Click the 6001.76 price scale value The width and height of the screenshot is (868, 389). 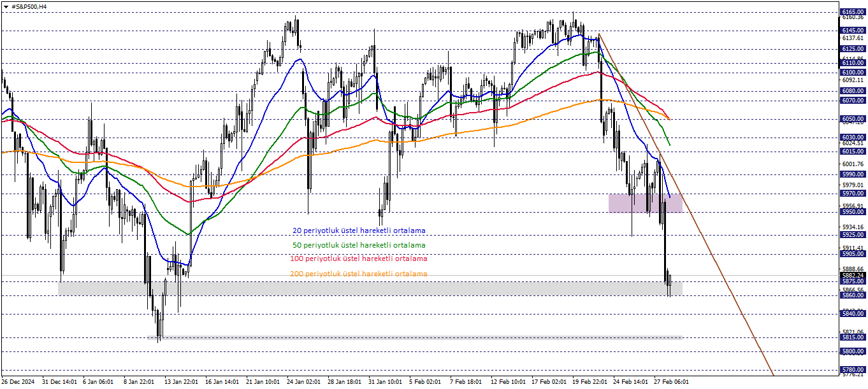tap(853, 164)
